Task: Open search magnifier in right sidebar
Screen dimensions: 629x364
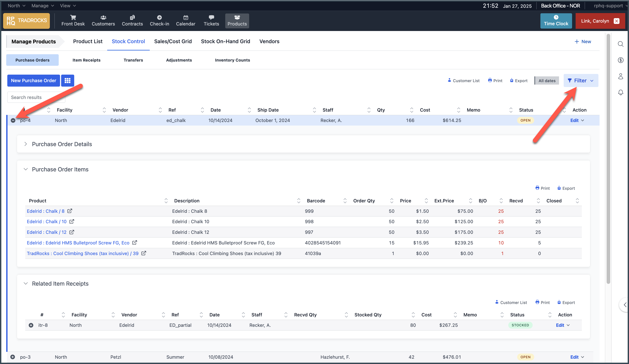Action: [x=621, y=44]
